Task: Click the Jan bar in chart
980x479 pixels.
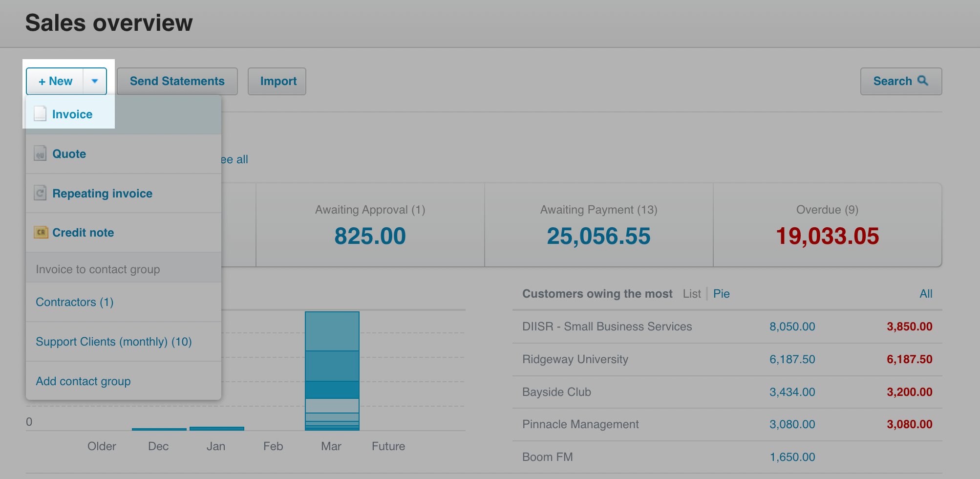Action: [217, 429]
